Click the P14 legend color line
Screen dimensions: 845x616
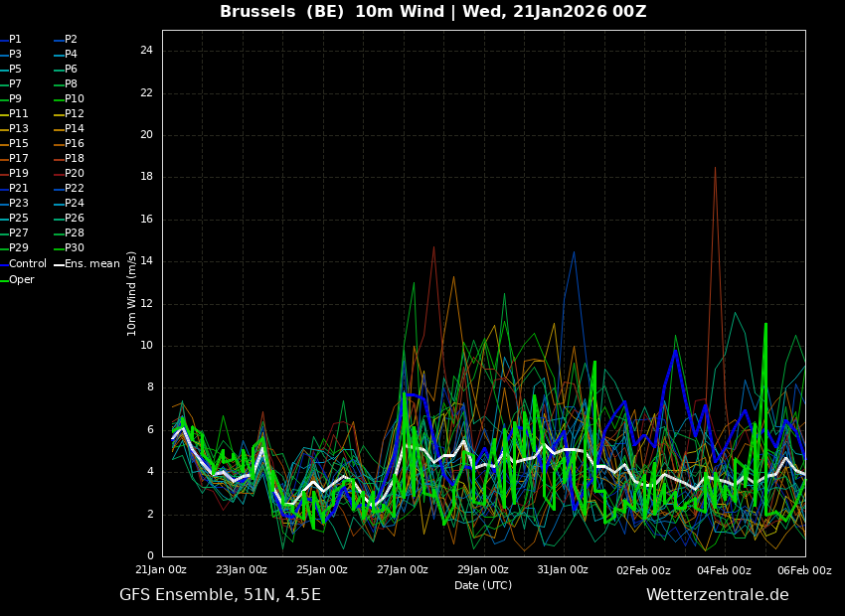pyautogui.click(x=58, y=129)
